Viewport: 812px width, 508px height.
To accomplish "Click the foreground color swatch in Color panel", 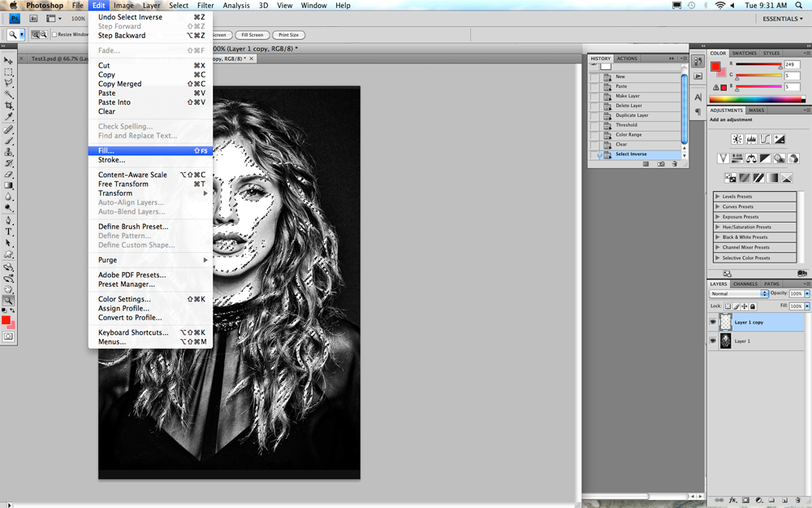I will point(715,67).
